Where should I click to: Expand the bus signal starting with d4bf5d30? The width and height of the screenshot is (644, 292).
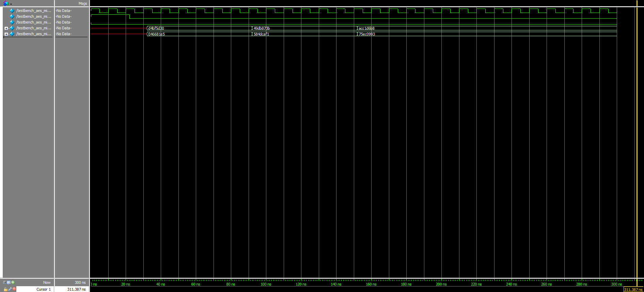[6, 28]
